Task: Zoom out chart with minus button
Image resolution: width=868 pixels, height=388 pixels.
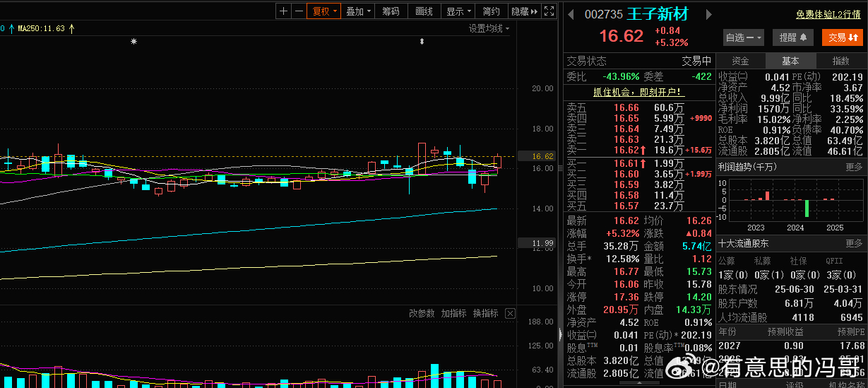Action: pos(299,11)
